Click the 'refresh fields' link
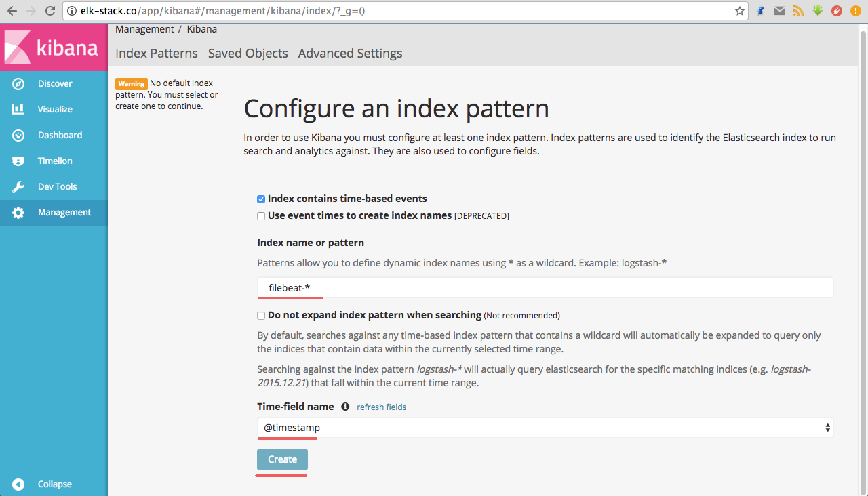This screenshot has width=868, height=496. [x=381, y=407]
